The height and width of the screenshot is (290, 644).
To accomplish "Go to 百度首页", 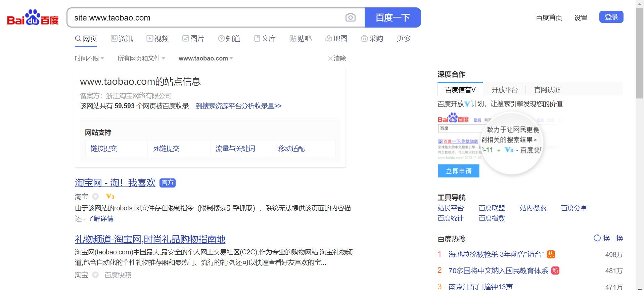I will coord(549,17).
